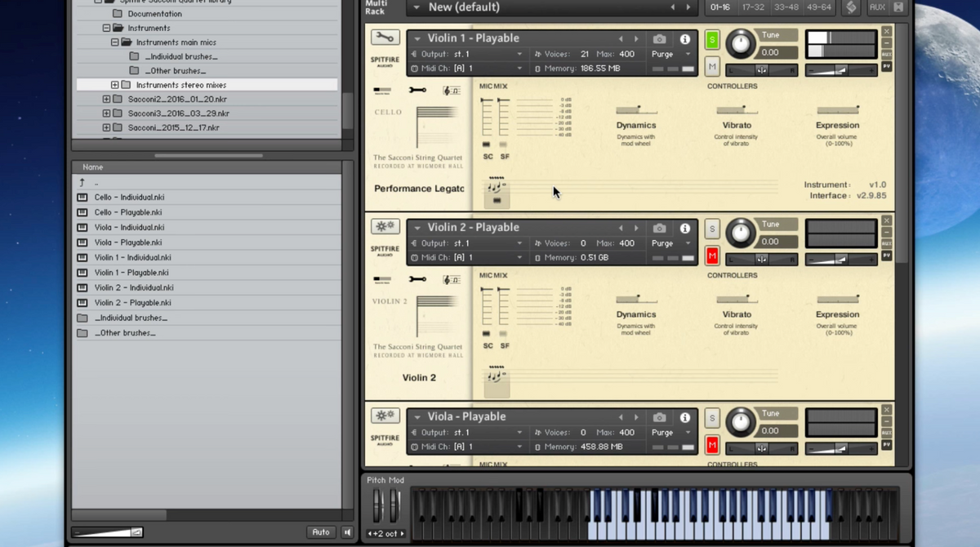Click the speaker preview icon beside Auto
Screen dimensions: 980x547
coord(347,532)
